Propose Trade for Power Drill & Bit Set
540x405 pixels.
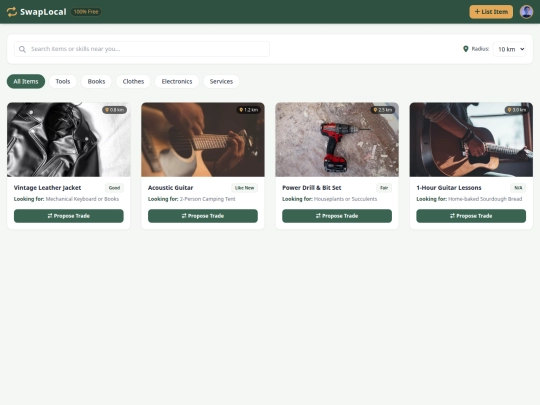337,216
